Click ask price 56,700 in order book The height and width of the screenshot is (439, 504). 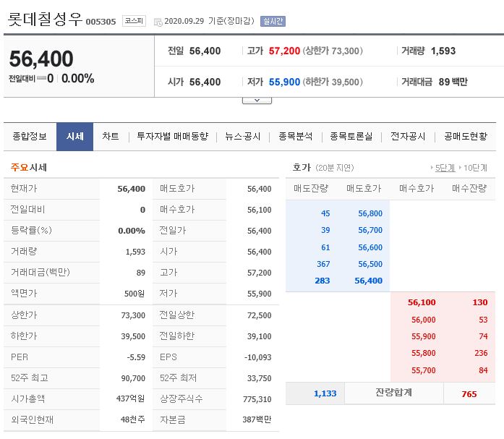[370, 230]
